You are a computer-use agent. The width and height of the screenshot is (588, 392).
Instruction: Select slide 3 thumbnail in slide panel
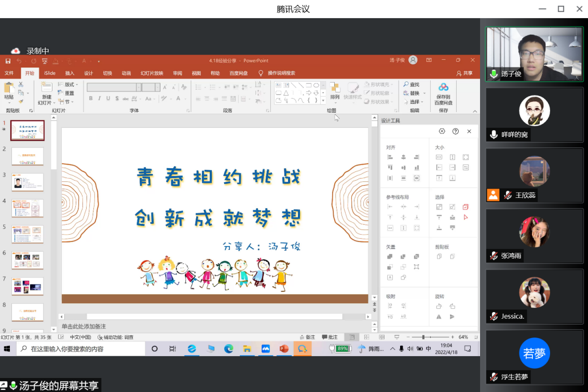click(28, 182)
